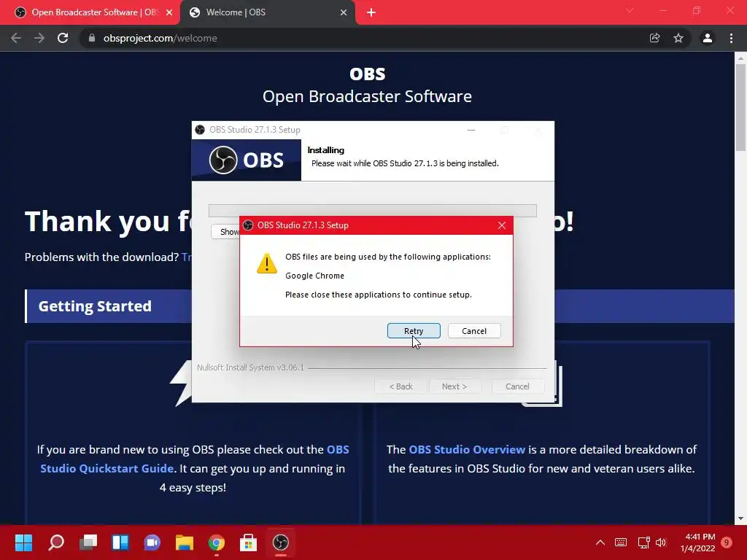Screen dimensions: 747x560
Task: Go forward in the Chrome browser
Action: (x=39, y=38)
